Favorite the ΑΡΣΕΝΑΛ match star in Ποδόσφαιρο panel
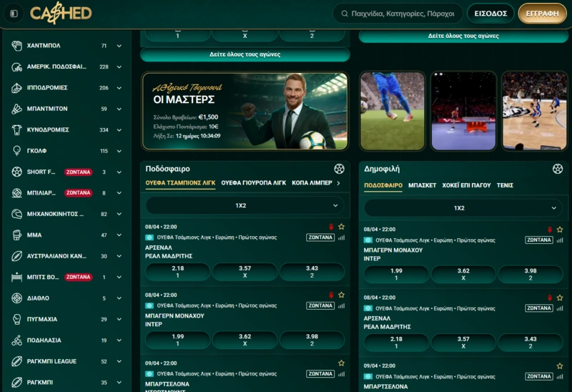Image resolution: width=572 pixels, height=392 pixels. tap(341, 227)
